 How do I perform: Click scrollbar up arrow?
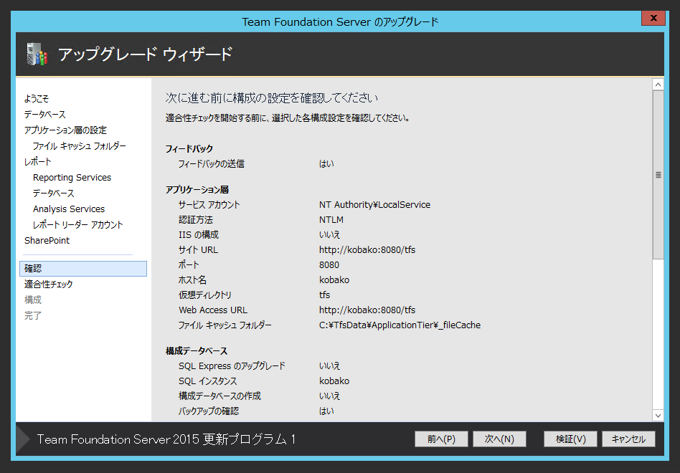pyautogui.click(x=658, y=85)
